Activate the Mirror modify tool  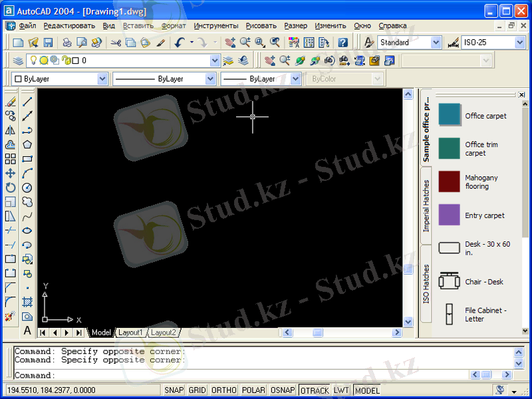10,130
